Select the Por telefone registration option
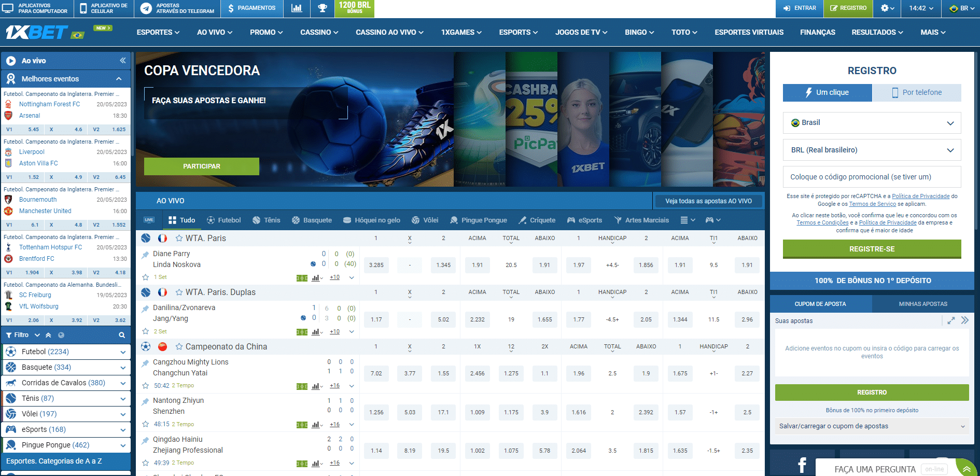The image size is (980, 476). pyautogui.click(x=917, y=92)
